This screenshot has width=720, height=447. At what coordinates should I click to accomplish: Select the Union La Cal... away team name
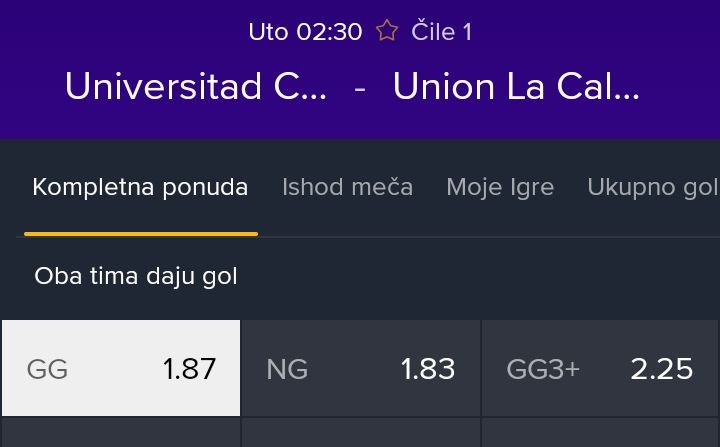516,87
